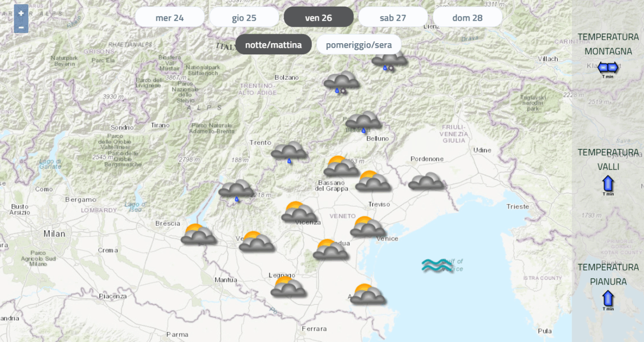This screenshot has height=342, width=644.
Task: Click the Bergamo label on the map
Action: [x=80, y=199]
